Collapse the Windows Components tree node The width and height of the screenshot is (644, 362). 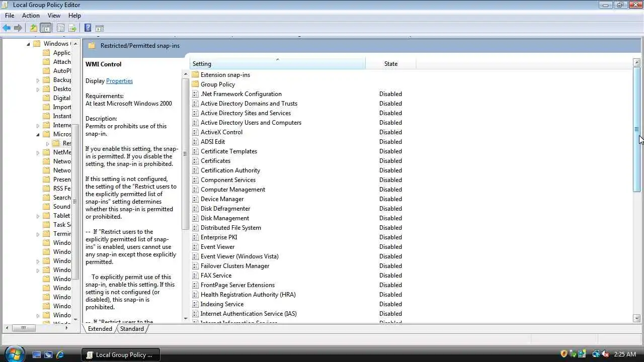pyautogui.click(x=28, y=44)
